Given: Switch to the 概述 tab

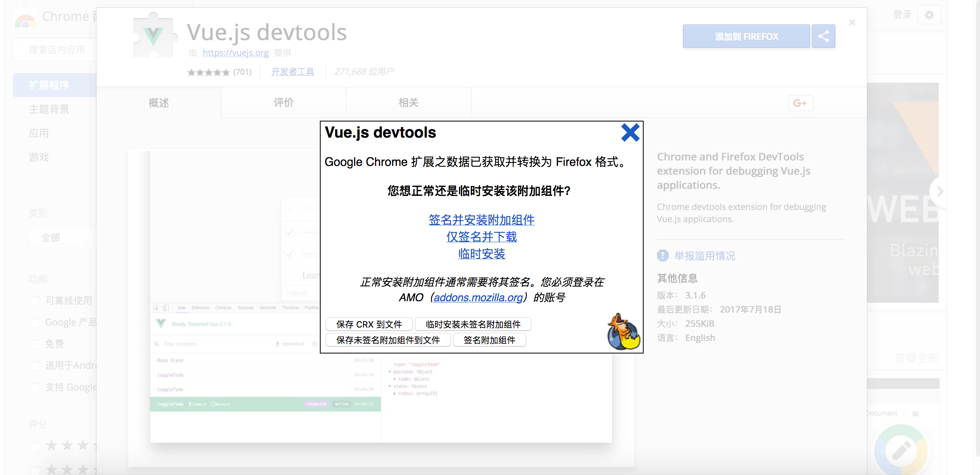Looking at the screenshot, I should click(x=159, y=103).
